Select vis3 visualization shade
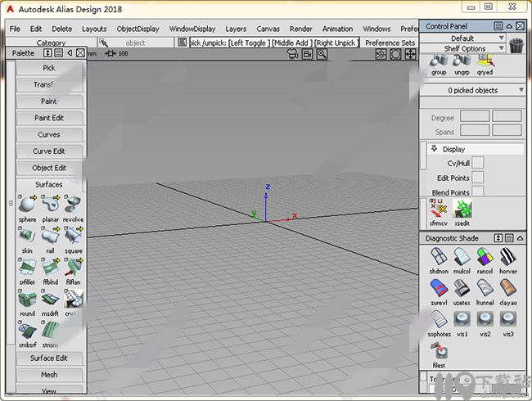 [508, 320]
